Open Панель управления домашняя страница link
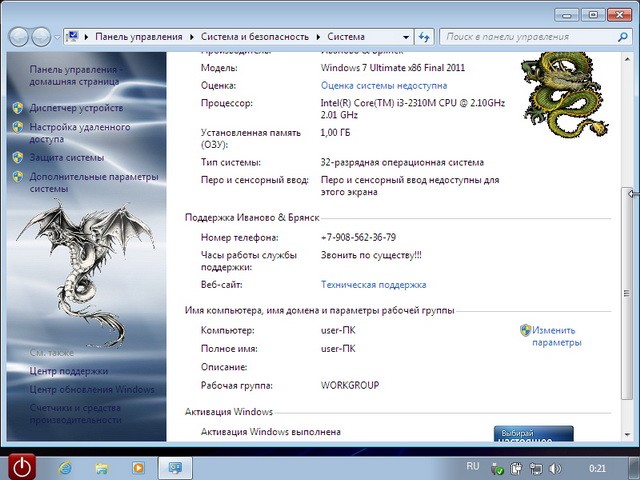640x480 pixels. 76,76
